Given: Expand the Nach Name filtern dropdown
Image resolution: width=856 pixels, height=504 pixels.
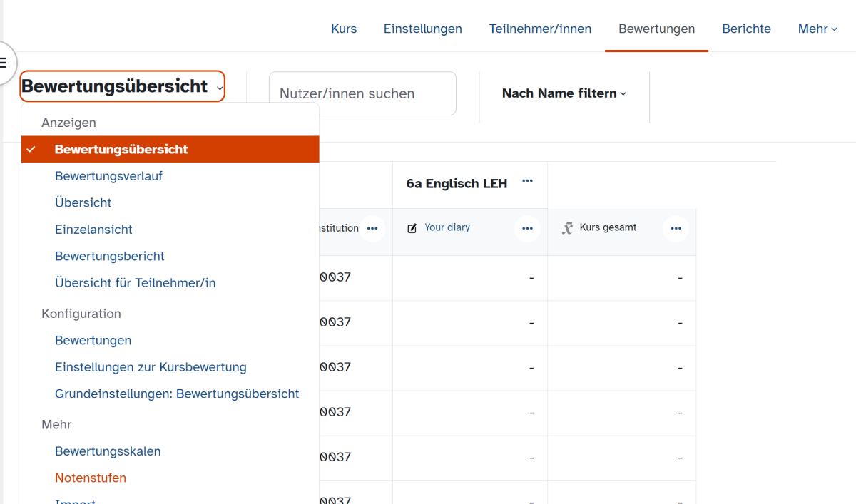Looking at the screenshot, I should pyautogui.click(x=564, y=93).
